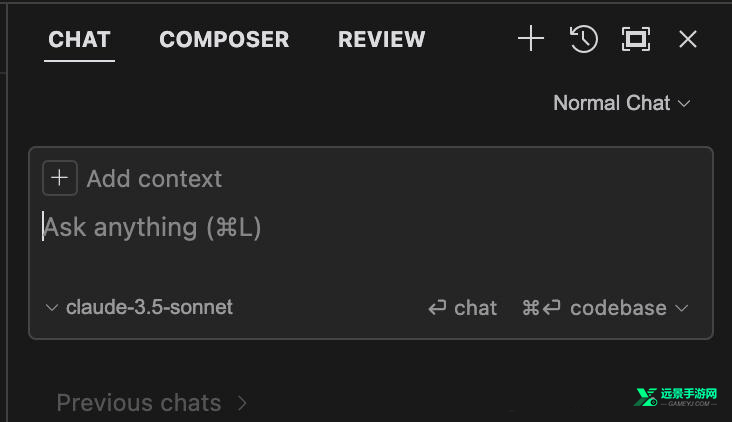Expand the chat panel with the fullscreen icon
Image resolution: width=732 pixels, height=422 pixels.
pyautogui.click(x=636, y=39)
